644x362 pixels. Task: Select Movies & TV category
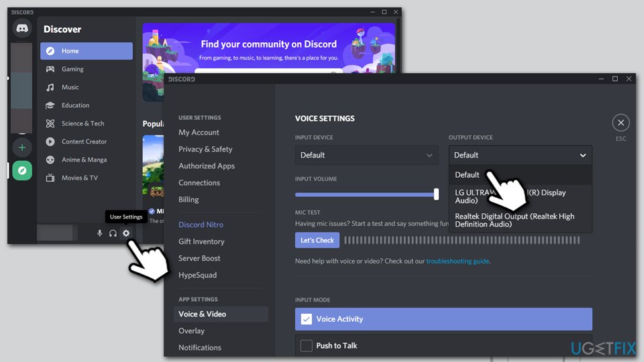click(x=87, y=178)
